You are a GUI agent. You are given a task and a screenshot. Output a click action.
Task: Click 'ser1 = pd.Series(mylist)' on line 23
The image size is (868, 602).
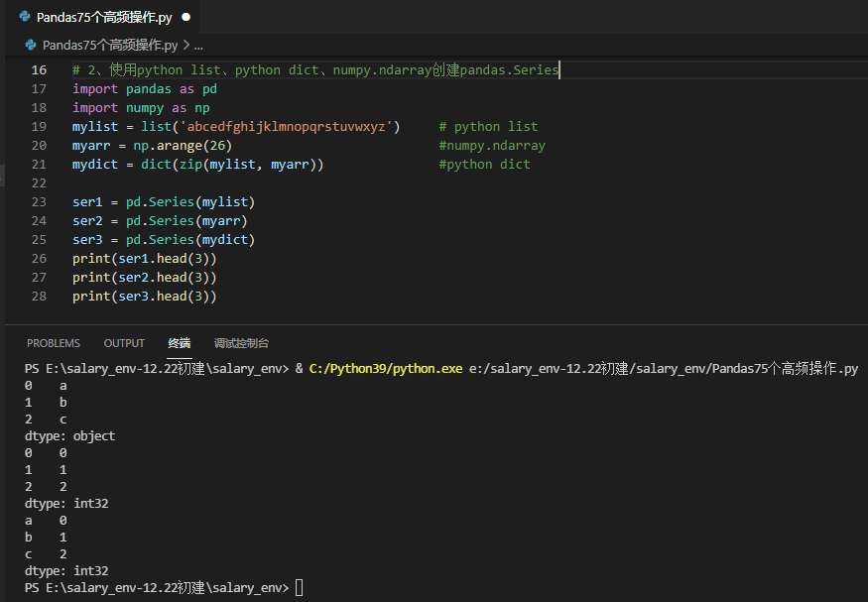coord(164,202)
